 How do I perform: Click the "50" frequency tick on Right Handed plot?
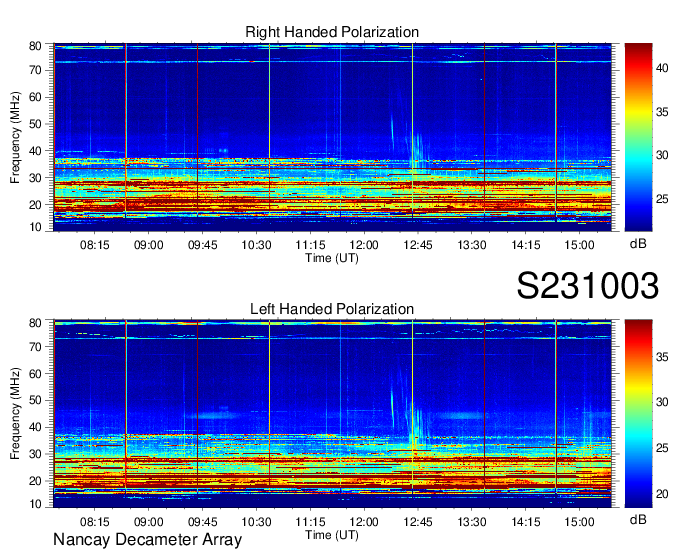point(35,124)
